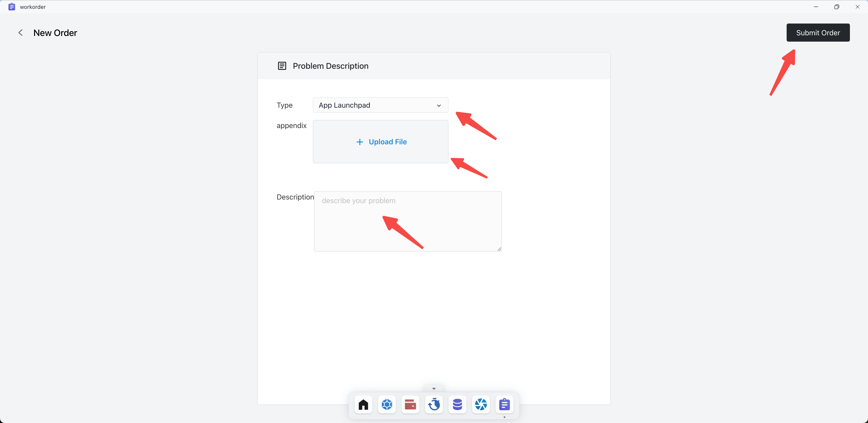The image size is (868, 423).
Task: Go back using the left chevron
Action: pyautogui.click(x=21, y=33)
